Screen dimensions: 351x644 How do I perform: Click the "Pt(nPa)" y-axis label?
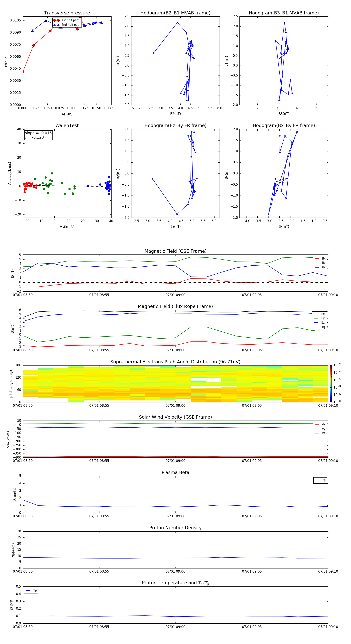(6, 61)
